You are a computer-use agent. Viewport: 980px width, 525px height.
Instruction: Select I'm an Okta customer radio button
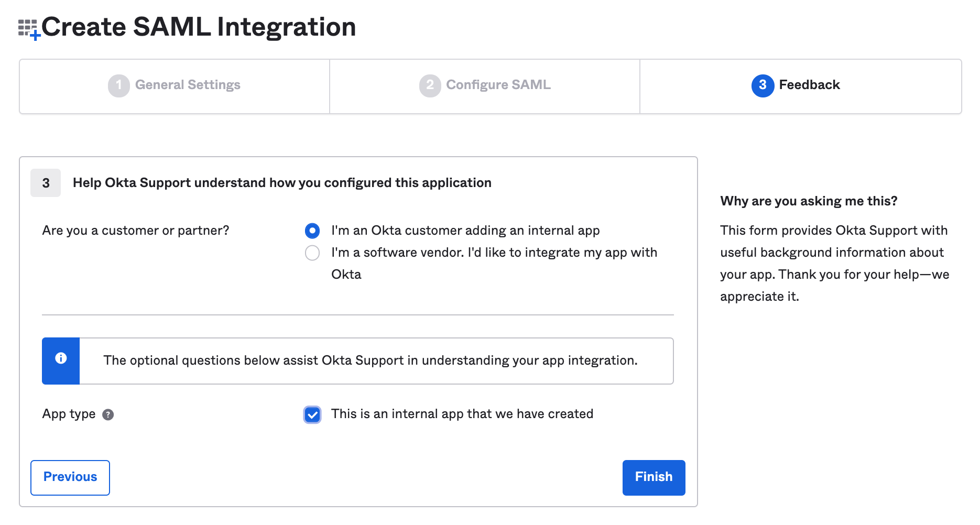coord(312,231)
